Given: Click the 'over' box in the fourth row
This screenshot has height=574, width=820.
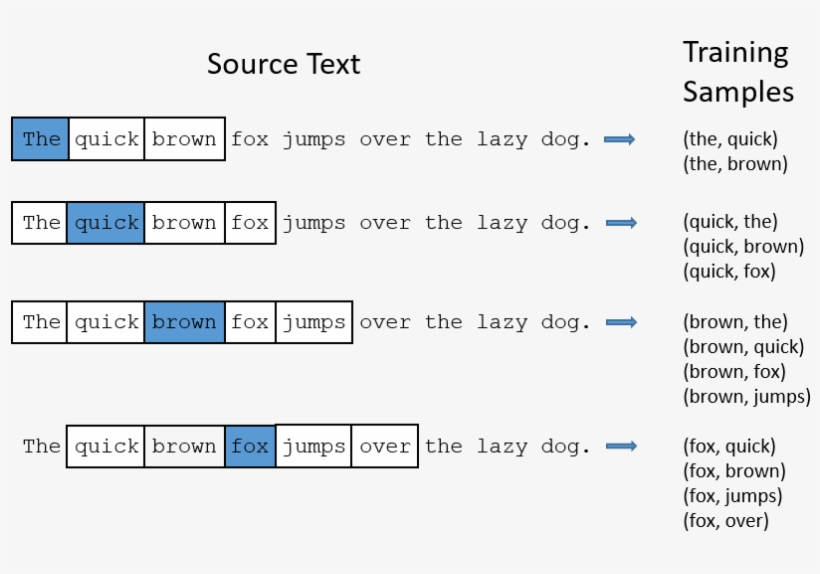Looking at the screenshot, I should (385, 446).
